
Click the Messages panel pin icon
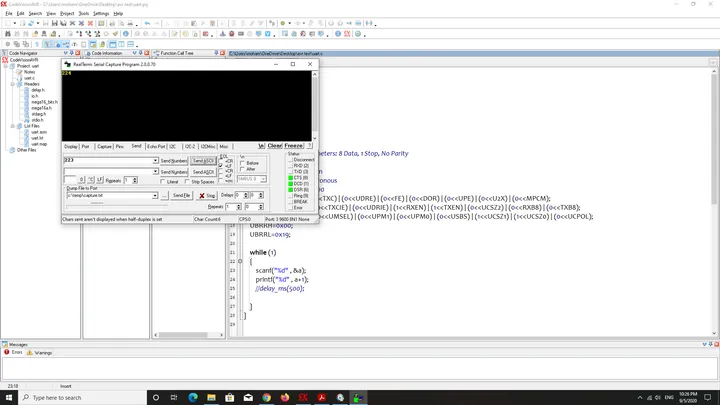(x=710, y=344)
